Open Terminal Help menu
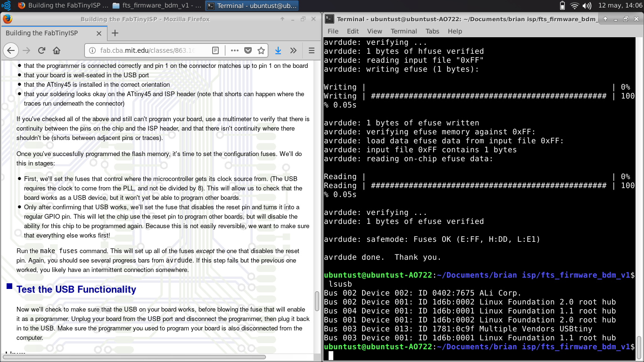Screen dimensions: 644x362 tap(454, 31)
